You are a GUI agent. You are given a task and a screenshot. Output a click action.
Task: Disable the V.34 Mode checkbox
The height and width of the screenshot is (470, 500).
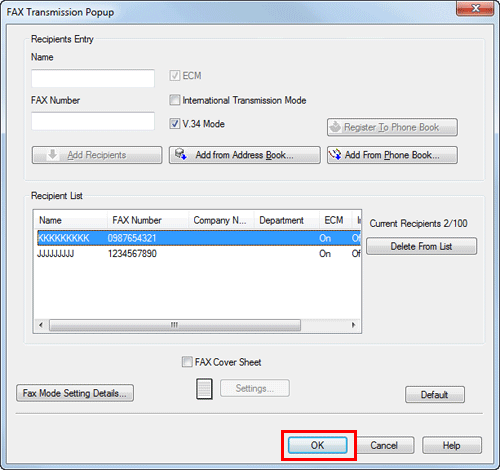click(175, 124)
